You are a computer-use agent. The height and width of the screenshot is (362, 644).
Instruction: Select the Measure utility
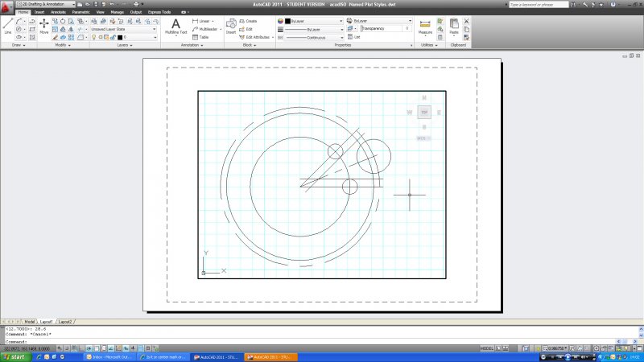click(425, 26)
